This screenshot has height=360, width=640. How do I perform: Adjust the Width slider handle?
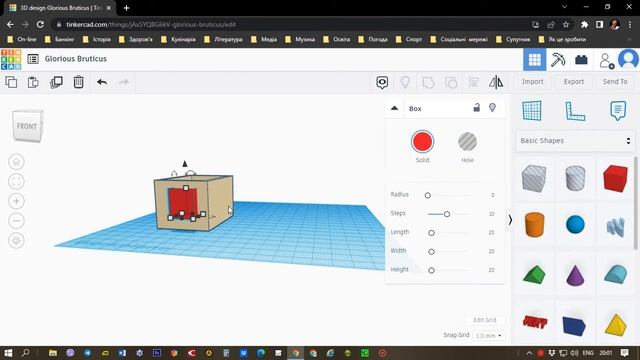431,252
